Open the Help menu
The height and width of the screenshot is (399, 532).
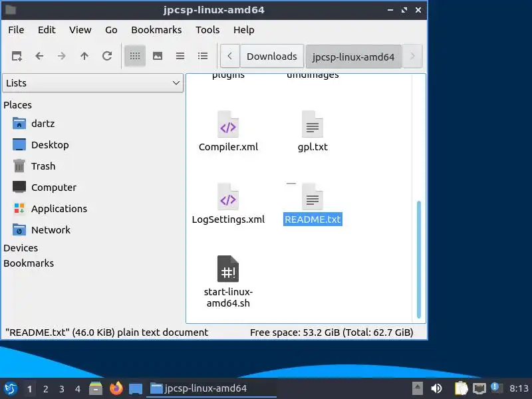(243, 30)
